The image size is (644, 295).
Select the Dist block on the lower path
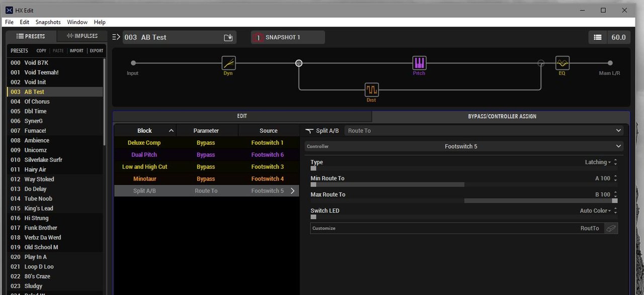(371, 90)
